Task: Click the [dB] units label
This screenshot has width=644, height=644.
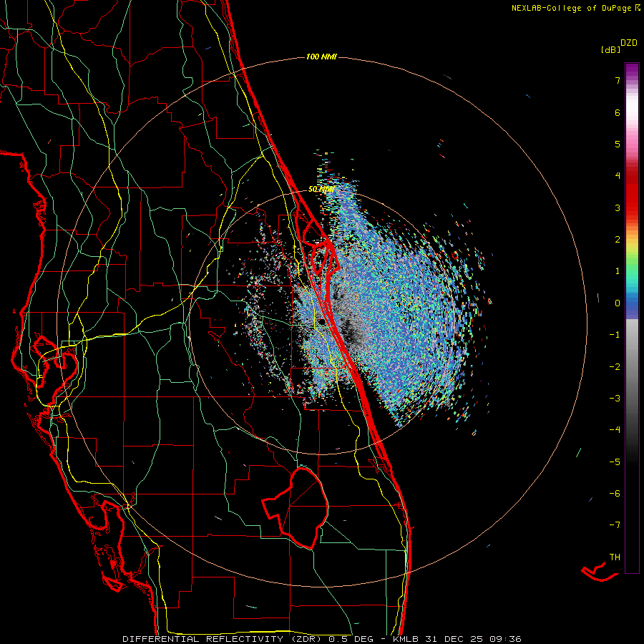Action: click(610, 50)
